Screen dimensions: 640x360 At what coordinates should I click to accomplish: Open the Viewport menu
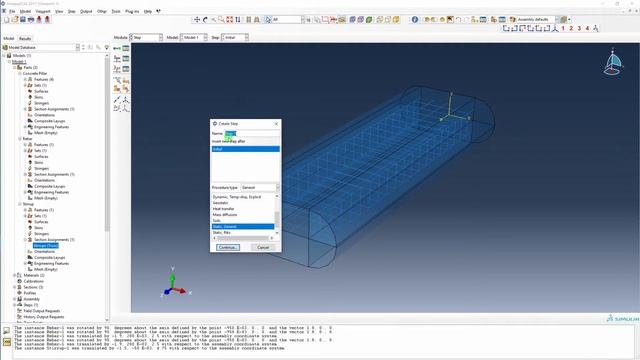coord(43,11)
